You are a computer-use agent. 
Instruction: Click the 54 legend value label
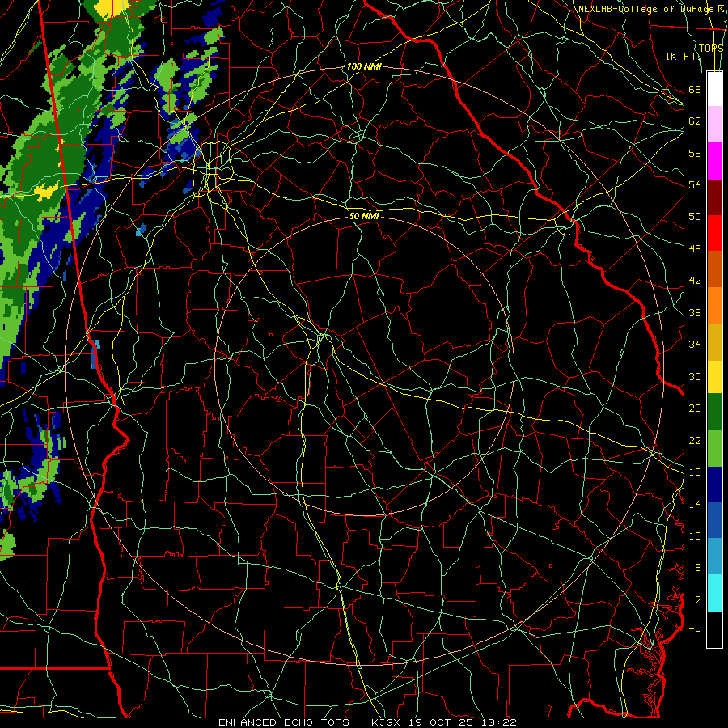click(x=695, y=184)
